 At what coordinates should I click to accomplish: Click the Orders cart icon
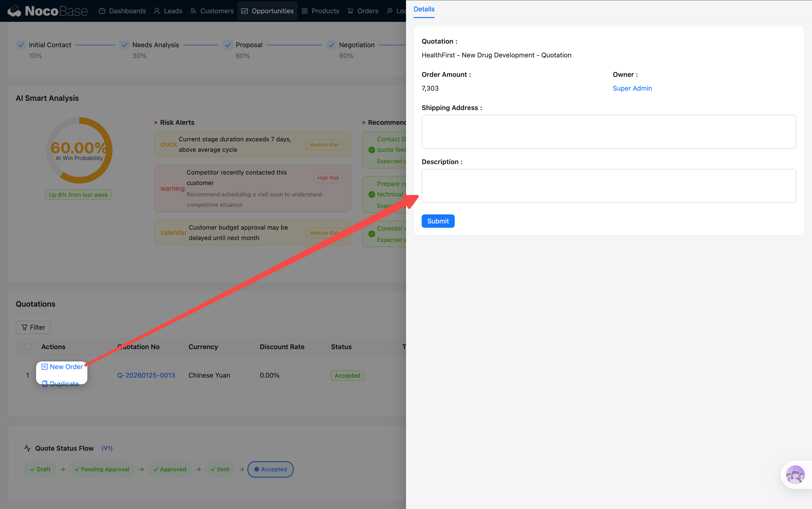click(x=350, y=11)
